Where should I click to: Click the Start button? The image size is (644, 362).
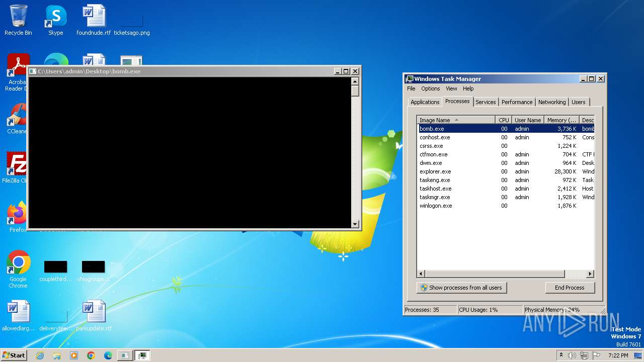[14, 355]
